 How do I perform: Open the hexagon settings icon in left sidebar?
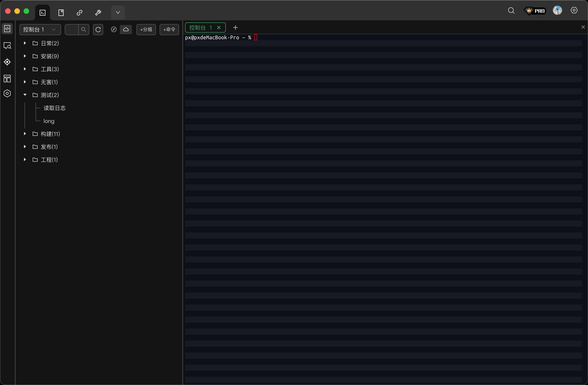(7, 93)
